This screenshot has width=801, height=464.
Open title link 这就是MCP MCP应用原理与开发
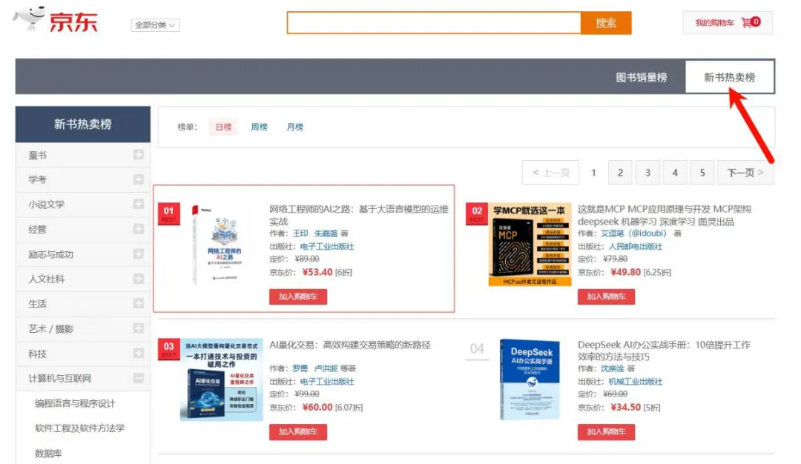point(665,215)
